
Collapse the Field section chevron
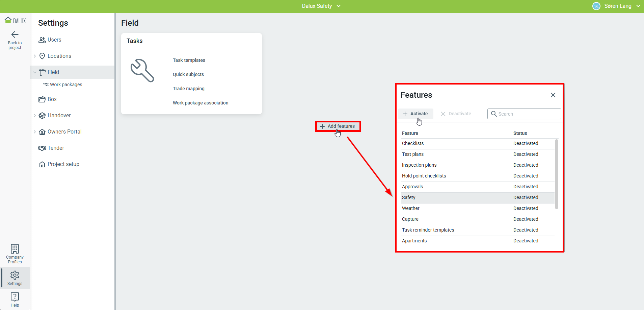click(35, 72)
